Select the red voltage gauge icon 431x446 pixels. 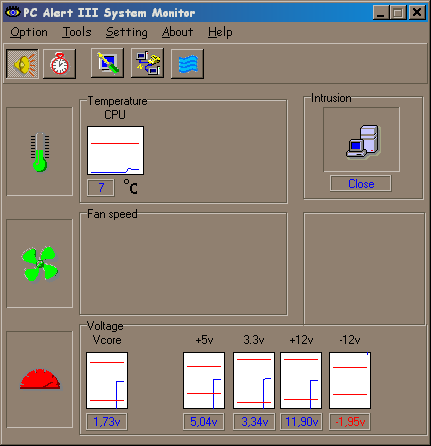coord(40,379)
